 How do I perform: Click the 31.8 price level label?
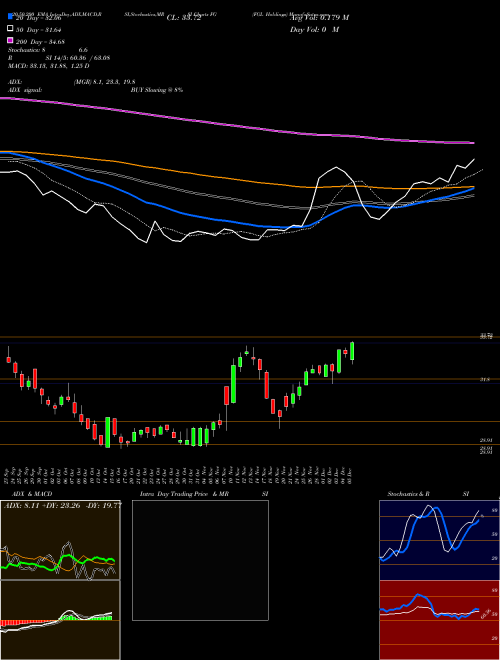click(484, 379)
